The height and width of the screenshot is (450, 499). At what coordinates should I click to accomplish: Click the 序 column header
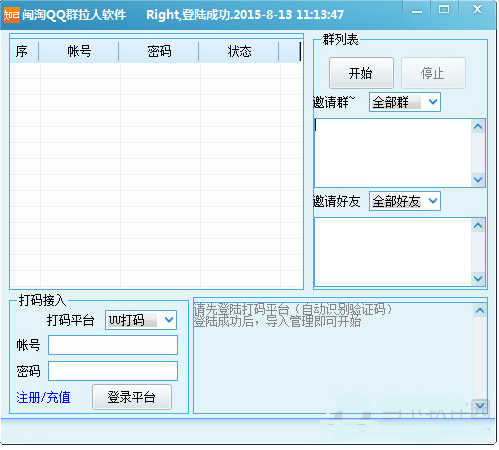[24, 51]
